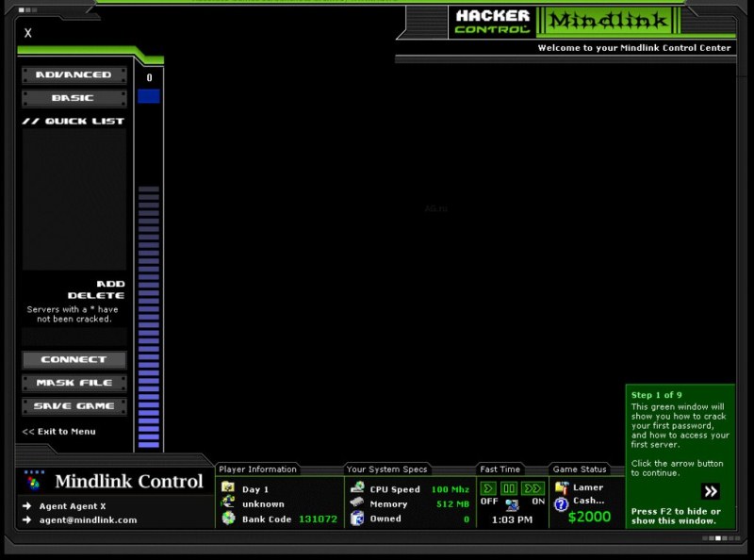The width and height of the screenshot is (754, 560).
Task: Click the Owned servers icon
Action: 357,519
